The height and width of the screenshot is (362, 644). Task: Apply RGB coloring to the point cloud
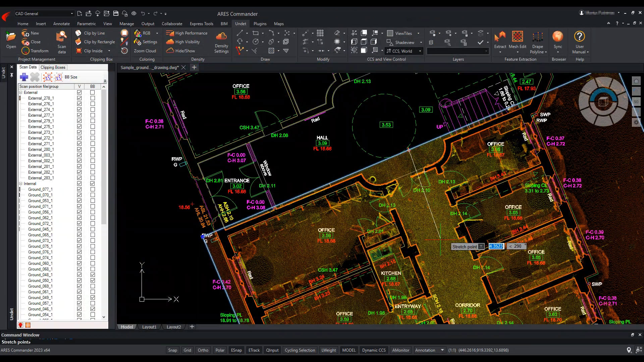[x=142, y=33]
